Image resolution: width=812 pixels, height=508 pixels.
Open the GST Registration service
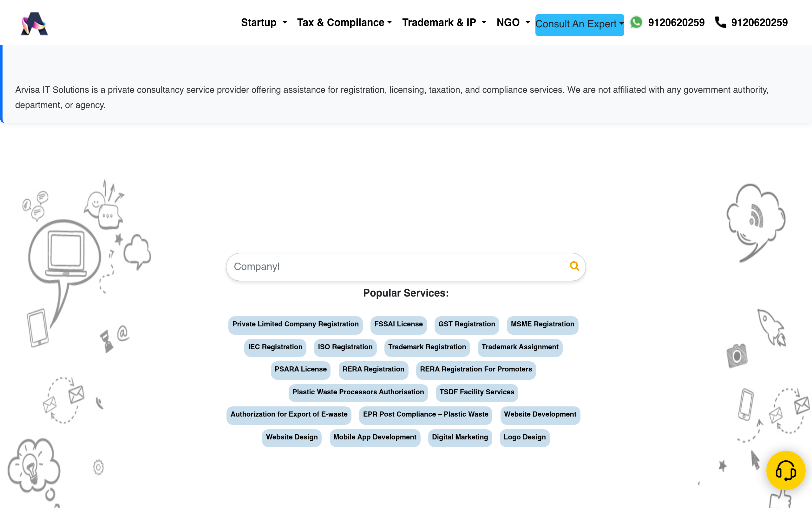point(466,324)
